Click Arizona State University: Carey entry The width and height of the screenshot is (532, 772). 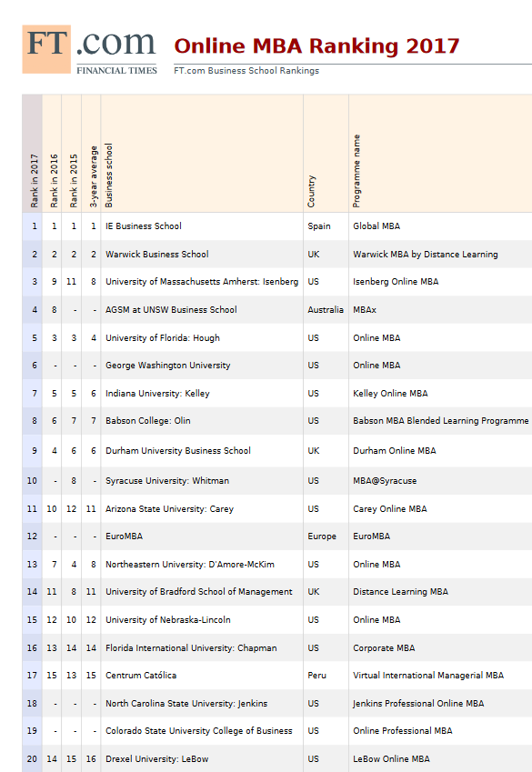point(169,508)
